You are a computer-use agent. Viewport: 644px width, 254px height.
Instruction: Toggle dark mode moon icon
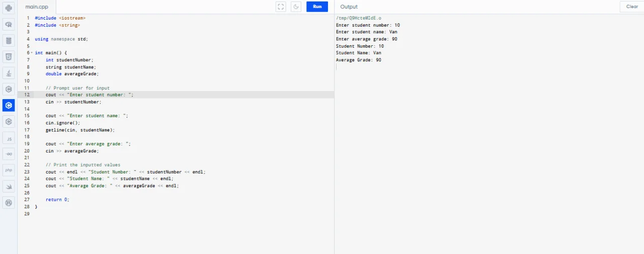pyautogui.click(x=296, y=7)
